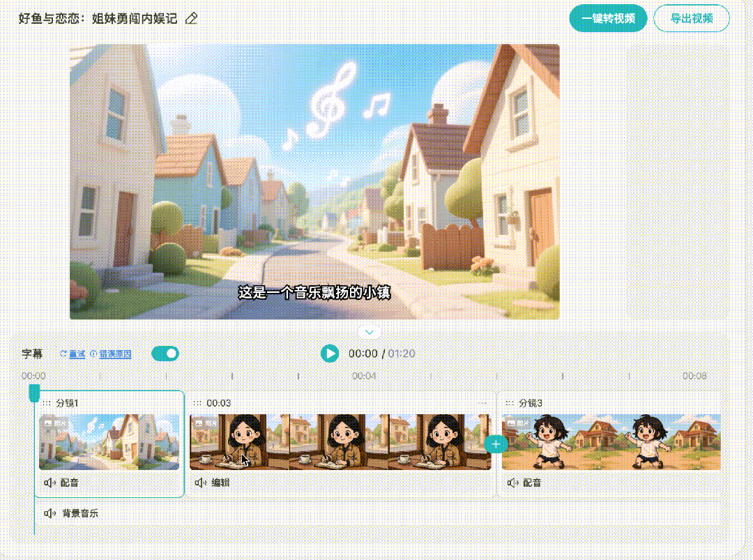Click 一键转视频 button
753x560 pixels.
click(x=608, y=19)
